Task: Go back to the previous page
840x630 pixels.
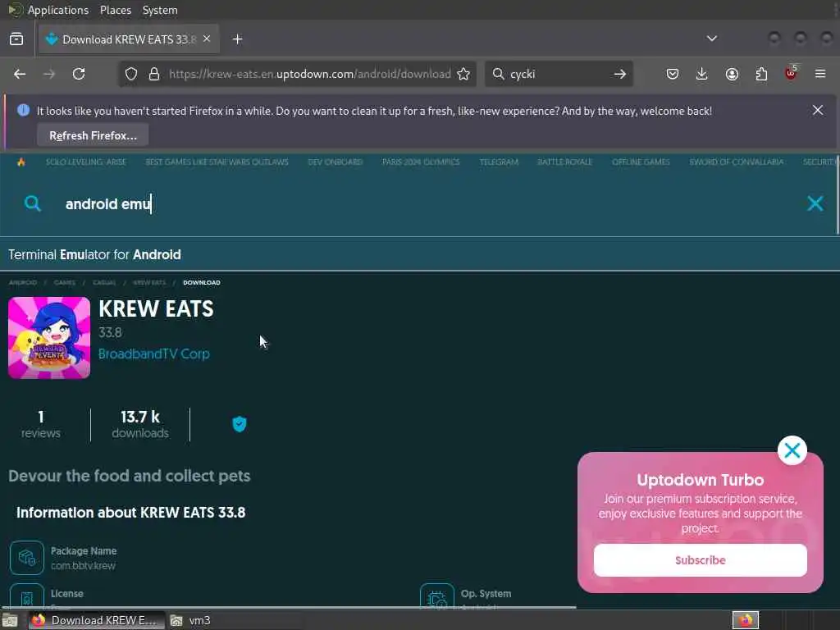Action: point(20,74)
